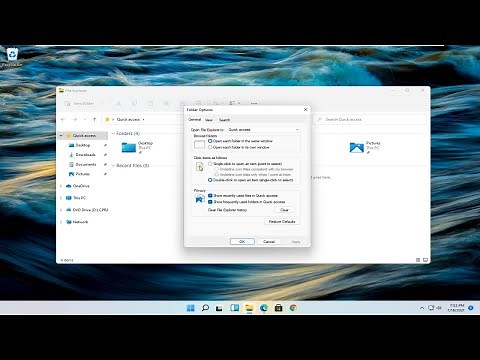Image resolution: width=480 pixels, height=360 pixels.
Task: Launch Microsoft Edge from the taskbar
Action: point(264,308)
